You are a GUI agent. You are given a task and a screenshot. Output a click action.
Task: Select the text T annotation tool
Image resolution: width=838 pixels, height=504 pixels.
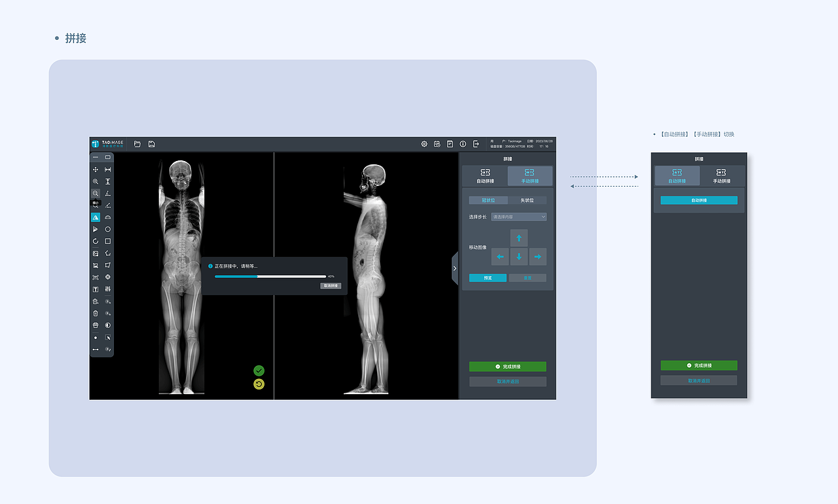pos(96,289)
